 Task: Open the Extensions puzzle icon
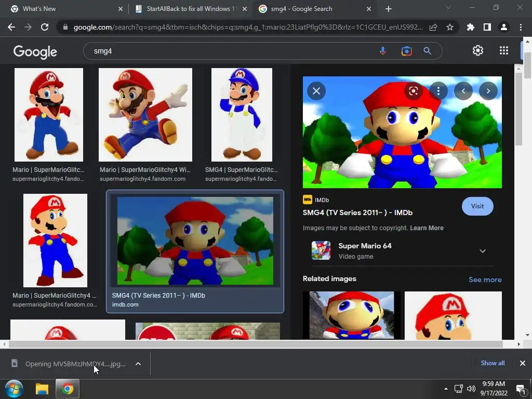471,27
